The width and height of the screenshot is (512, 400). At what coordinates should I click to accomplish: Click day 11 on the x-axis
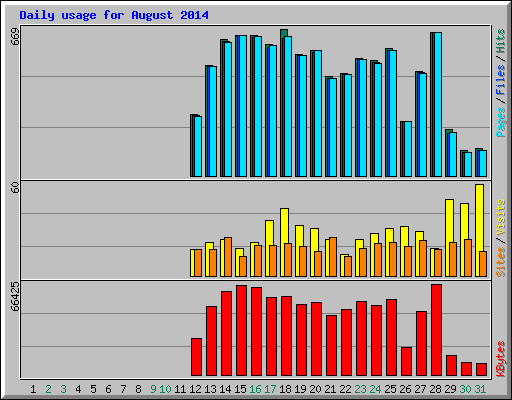pyautogui.click(x=180, y=389)
